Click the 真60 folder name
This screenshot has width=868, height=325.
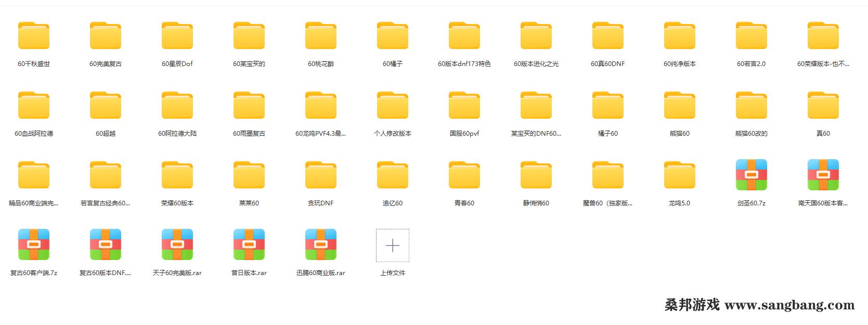tap(823, 134)
